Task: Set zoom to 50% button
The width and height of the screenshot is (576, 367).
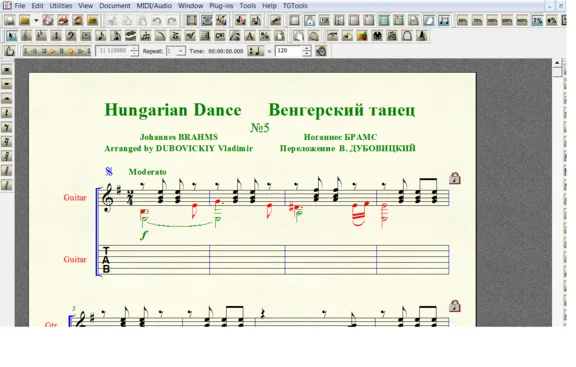Action: click(x=462, y=21)
